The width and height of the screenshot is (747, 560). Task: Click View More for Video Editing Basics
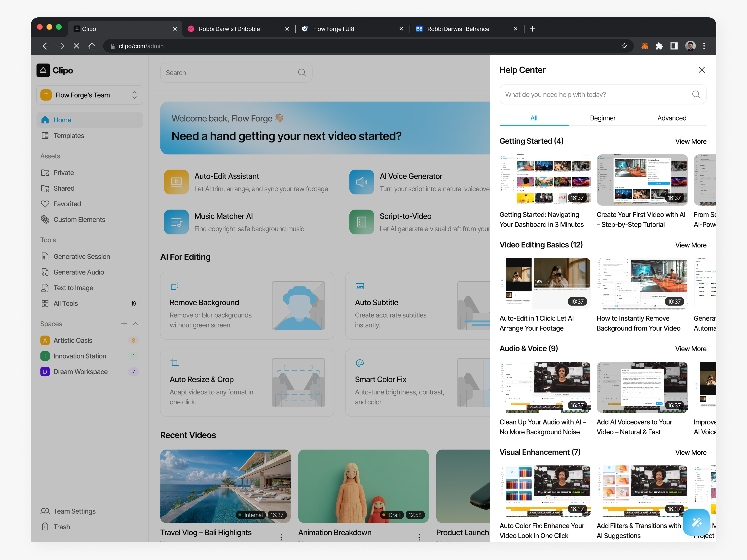coord(691,245)
